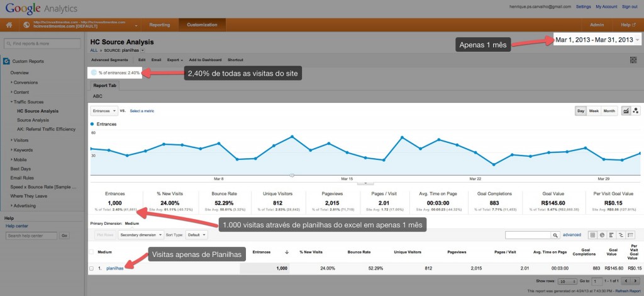
Task: Set chart granularity to Week
Action: 594,111
